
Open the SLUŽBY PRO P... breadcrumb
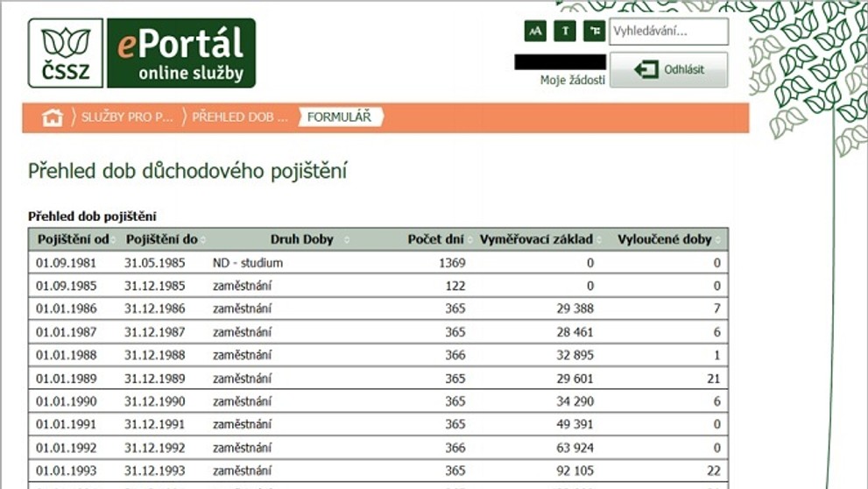coord(127,117)
